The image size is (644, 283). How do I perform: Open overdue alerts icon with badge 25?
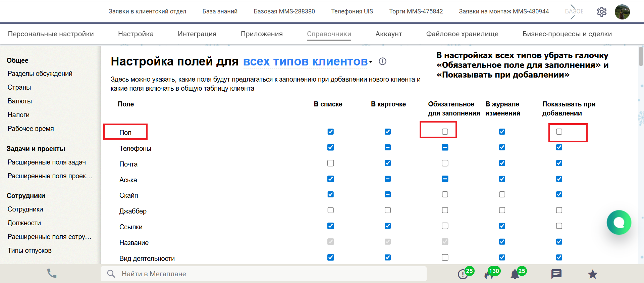click(x=463, y=274)
